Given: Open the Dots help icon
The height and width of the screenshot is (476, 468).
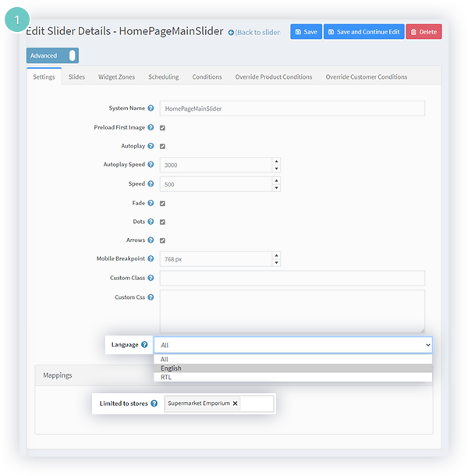Looking at the screenshot, I should pos(151,222).
